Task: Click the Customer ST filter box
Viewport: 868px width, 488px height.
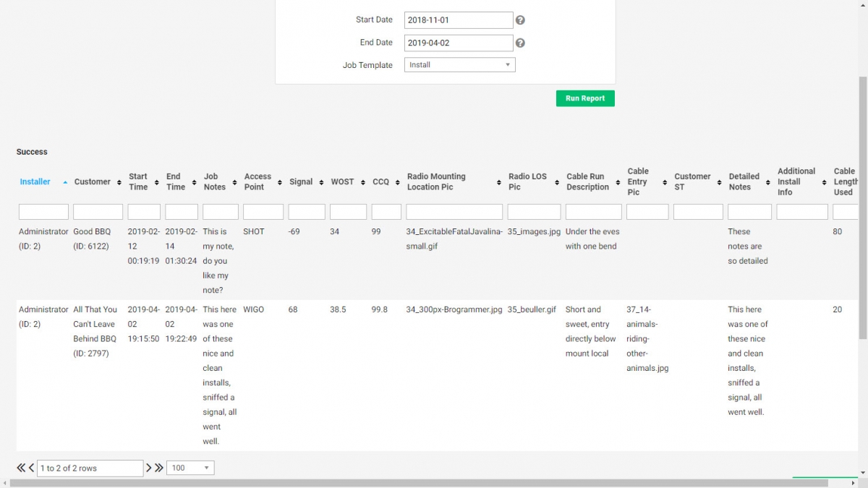Action: (x=698, y=212)
